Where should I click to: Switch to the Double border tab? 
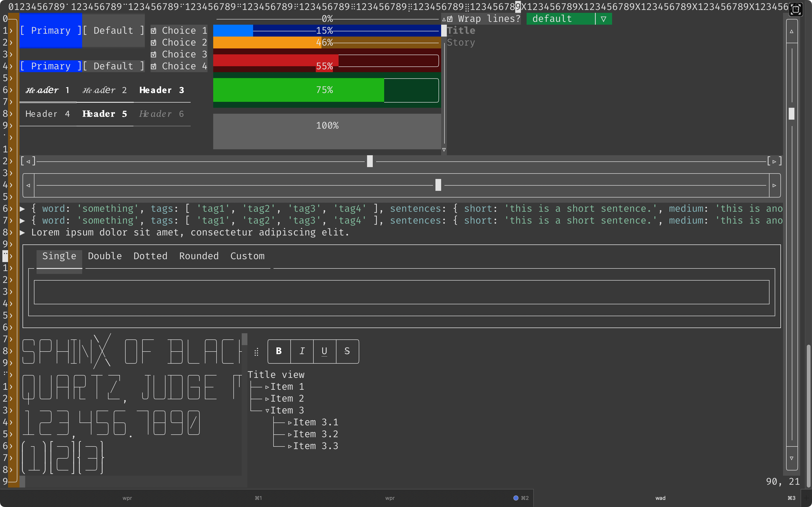(105, 256)
